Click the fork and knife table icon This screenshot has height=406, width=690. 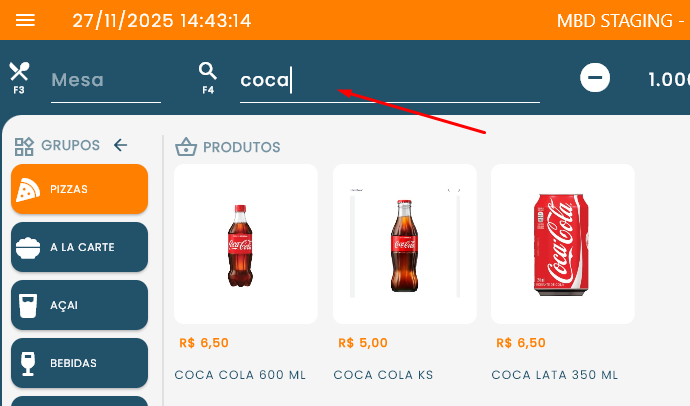[19, 72]
